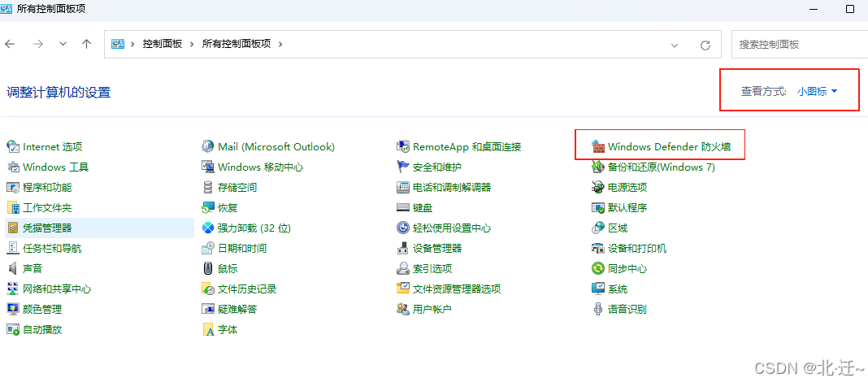The height and width of the screenshot is (382, 868).
Task: Click the control panel icon in address bar
Action: [x=118, y=44]
